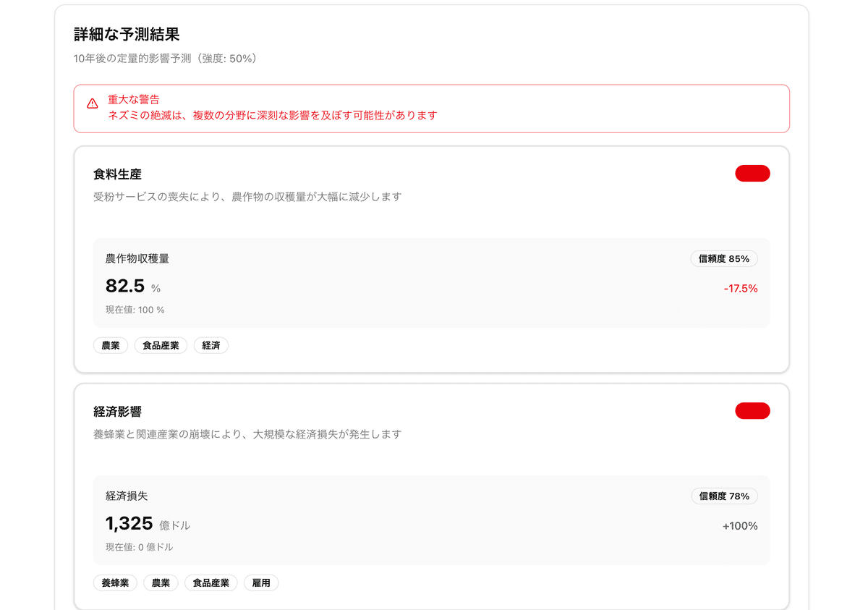Click the -17.5% change figure
868x610 pixels.
pyautogui.click(x=741, y=289)
